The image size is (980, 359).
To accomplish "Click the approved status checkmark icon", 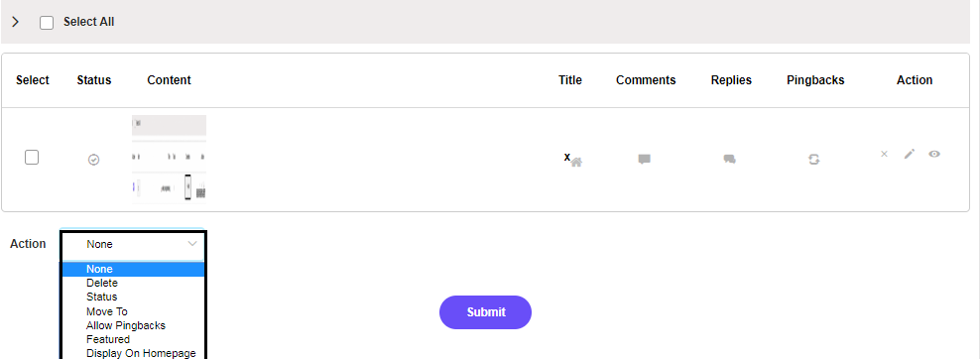I will 93,160.
